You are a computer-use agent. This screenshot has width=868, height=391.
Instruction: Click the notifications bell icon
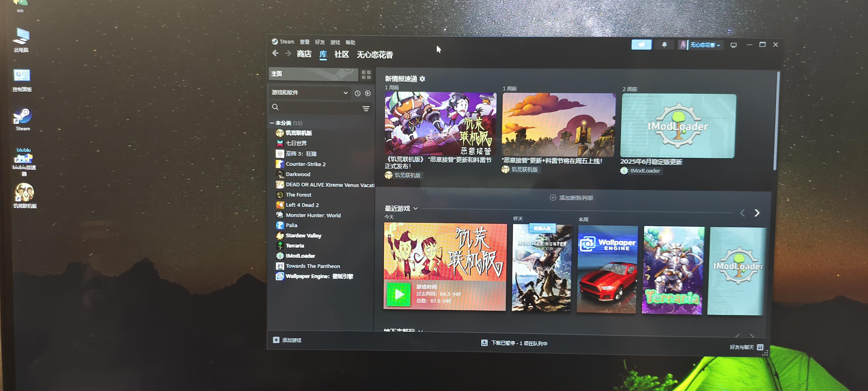point(664,45)
